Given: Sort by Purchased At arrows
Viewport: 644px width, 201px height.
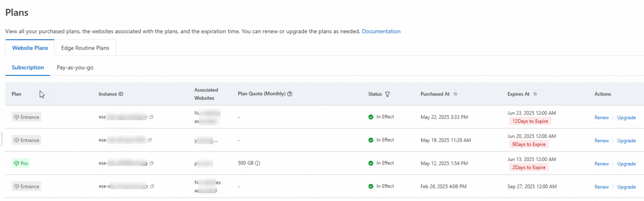Looking at the screenshot, I should click(455, 94).
